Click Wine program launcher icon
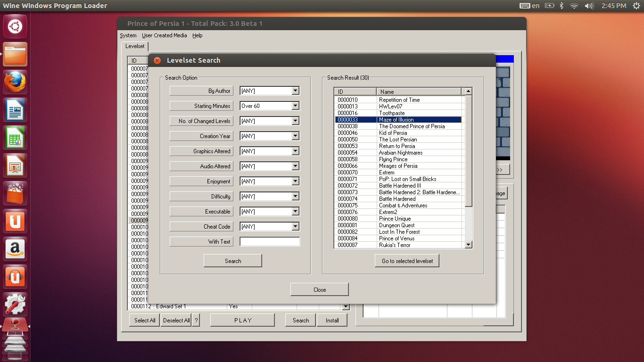The width and height of the screenshot is (644, 362). (15, 326)
